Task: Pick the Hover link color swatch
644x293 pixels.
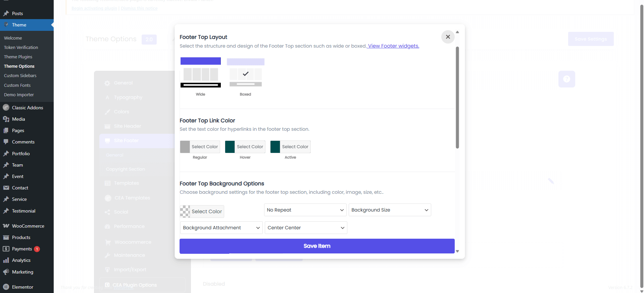Action: pyautogui.click(x=230, y=147)
